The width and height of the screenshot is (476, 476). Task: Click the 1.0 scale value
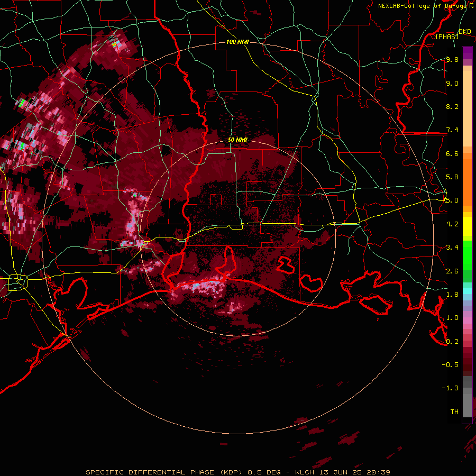pos(452,317)
